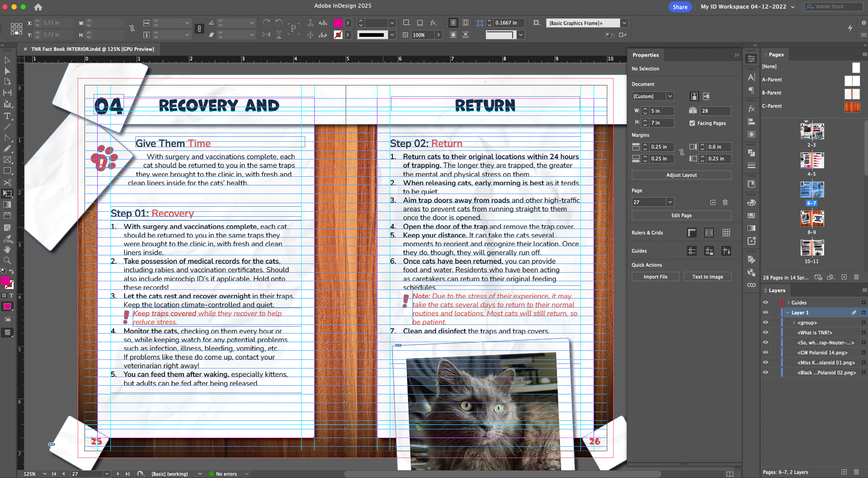The image size is (868, 478).
Task: Select the Selection tool arrow
Action: point(7,60)
